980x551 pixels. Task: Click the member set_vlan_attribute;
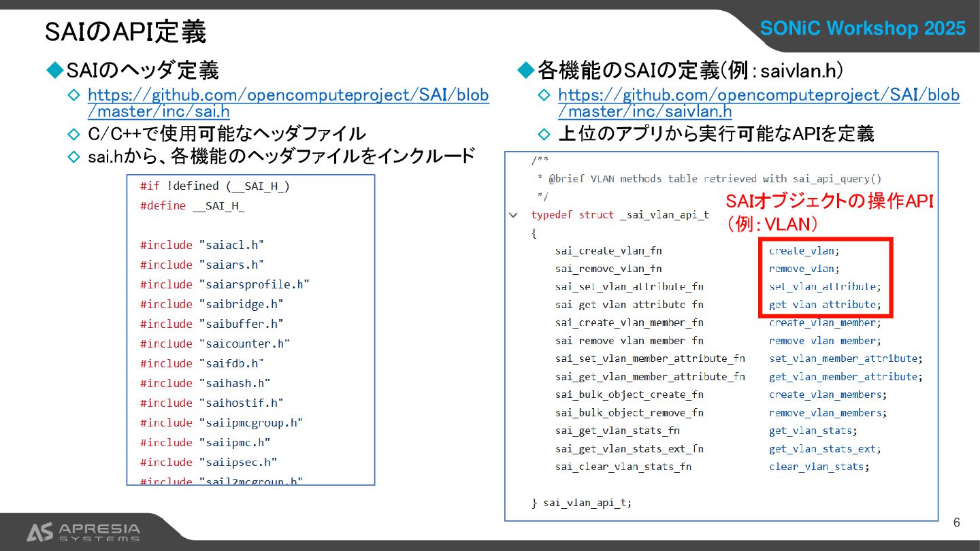(x=826, y=287)
